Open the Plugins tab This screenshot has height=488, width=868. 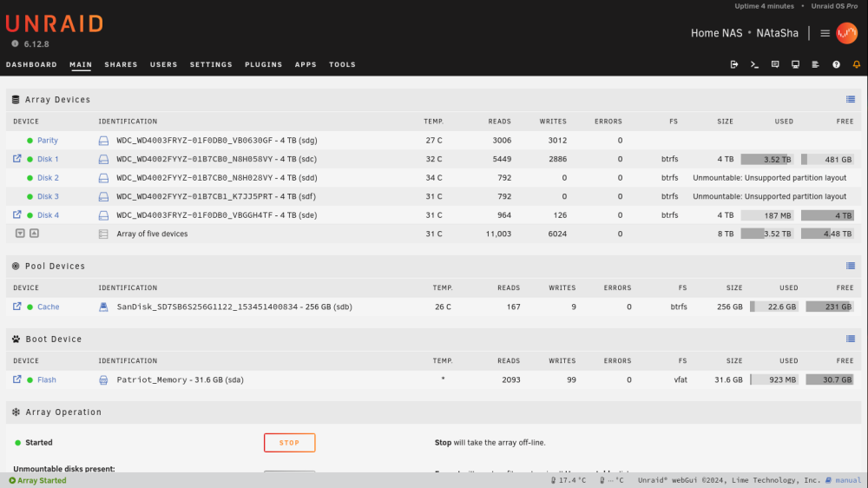coord(264,65)
